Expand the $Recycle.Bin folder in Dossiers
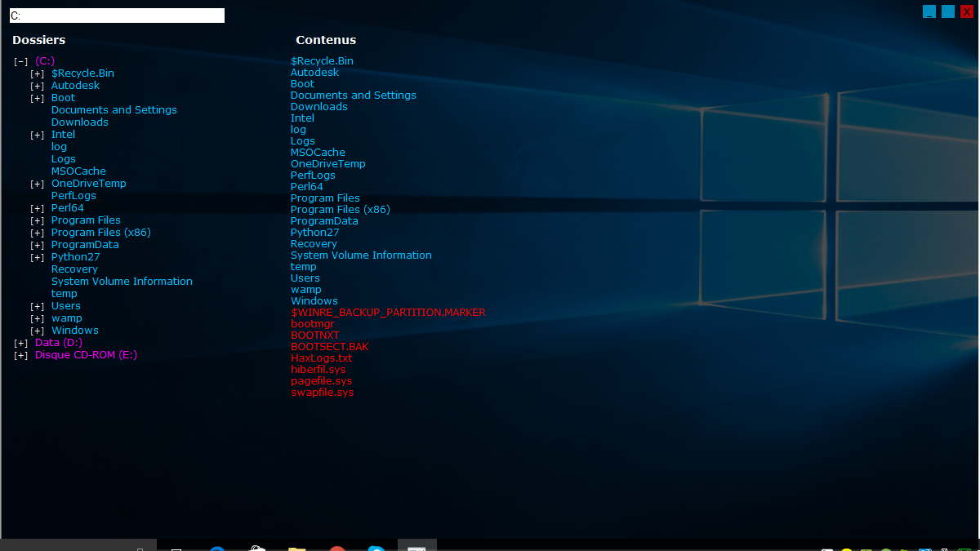The height and width of the screenshot is (551, 980). coord(38,73)
